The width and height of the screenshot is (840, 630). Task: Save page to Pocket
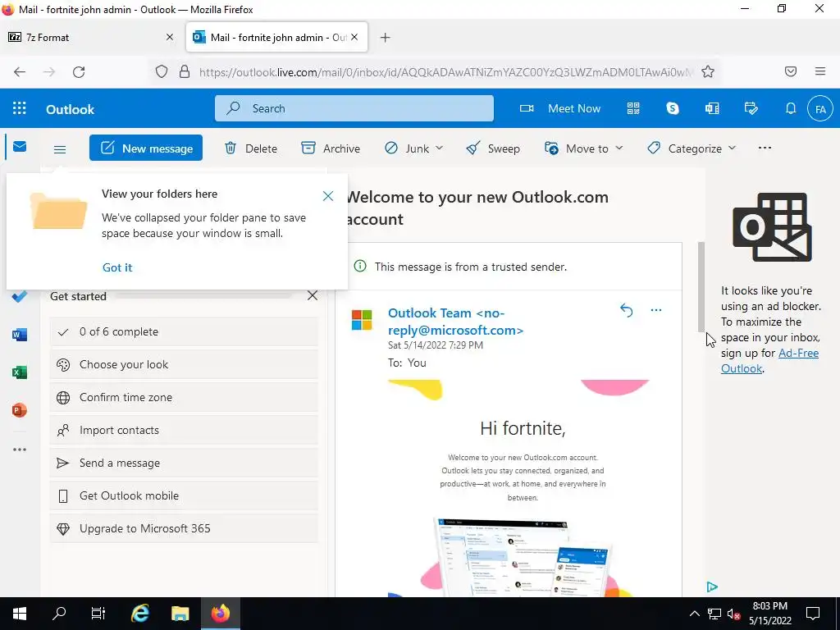coord(791,72)
